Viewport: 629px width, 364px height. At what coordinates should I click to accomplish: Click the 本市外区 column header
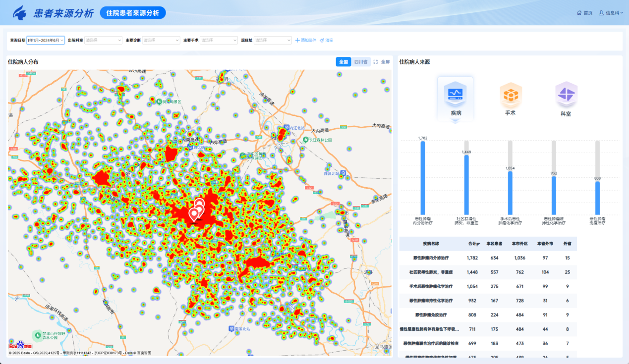(519, 244)
